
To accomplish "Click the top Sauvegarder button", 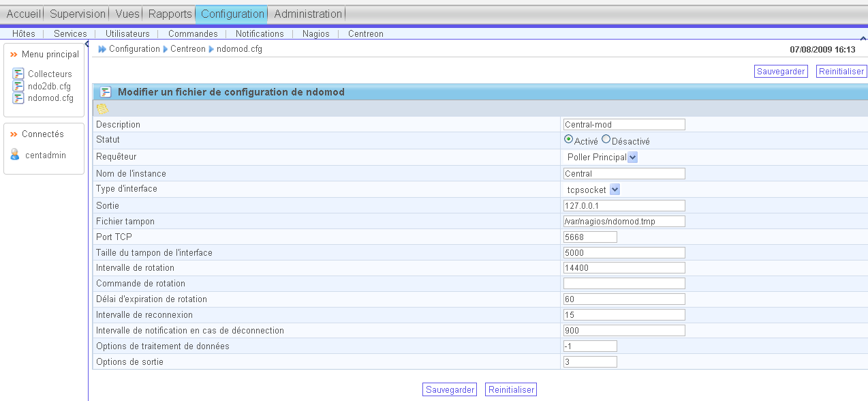I will tap(781, 72).
